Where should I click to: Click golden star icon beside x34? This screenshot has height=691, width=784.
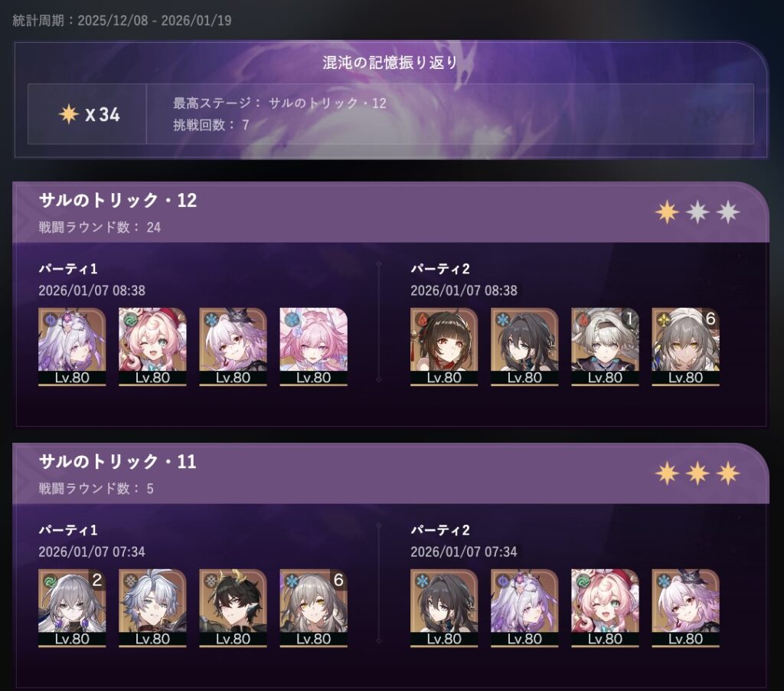tap(68, 114)
